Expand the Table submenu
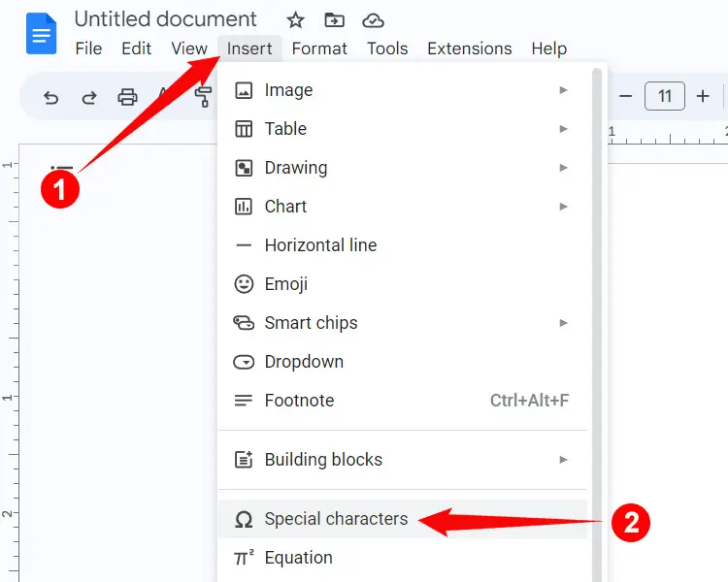 [285, 129]
